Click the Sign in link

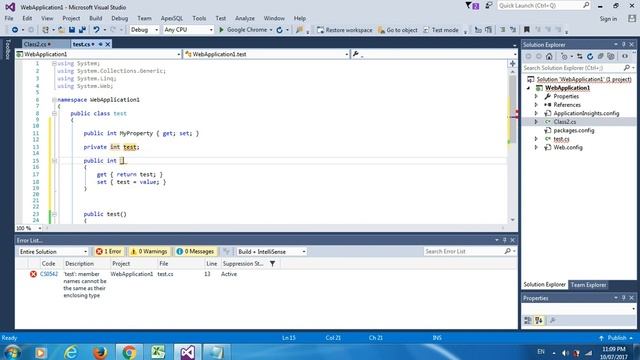pos(608,19)
